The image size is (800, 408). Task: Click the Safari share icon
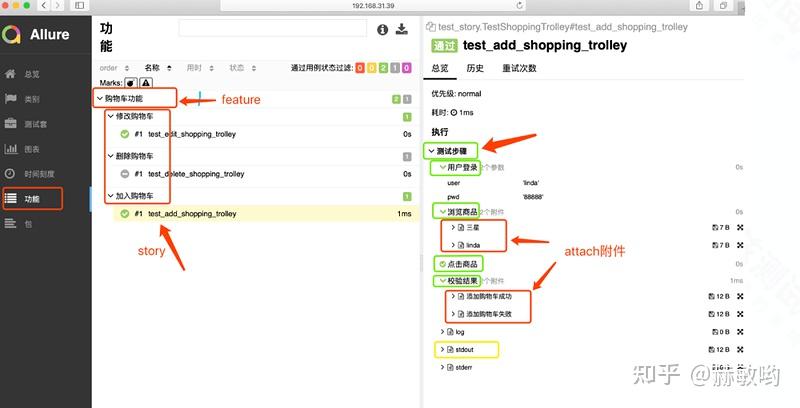699,5
